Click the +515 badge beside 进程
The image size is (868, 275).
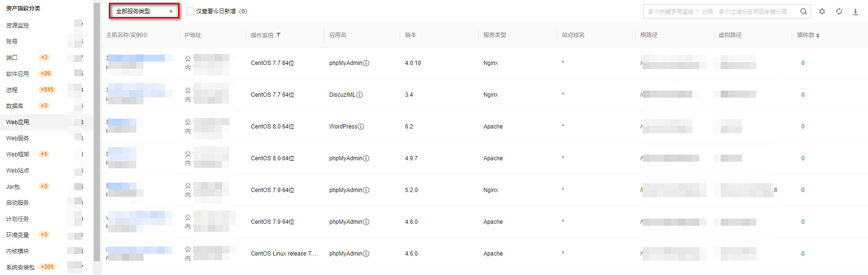point(47,90)
